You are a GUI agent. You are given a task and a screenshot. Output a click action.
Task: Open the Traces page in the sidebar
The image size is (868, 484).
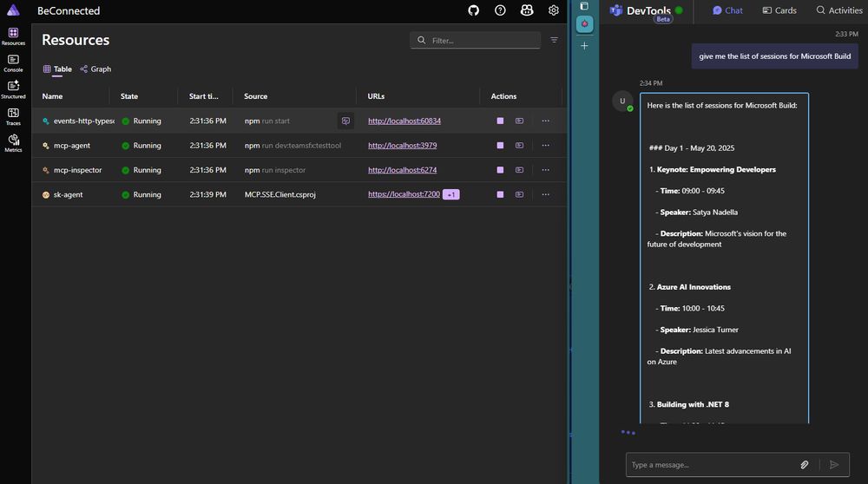click(x=13, y=117)
